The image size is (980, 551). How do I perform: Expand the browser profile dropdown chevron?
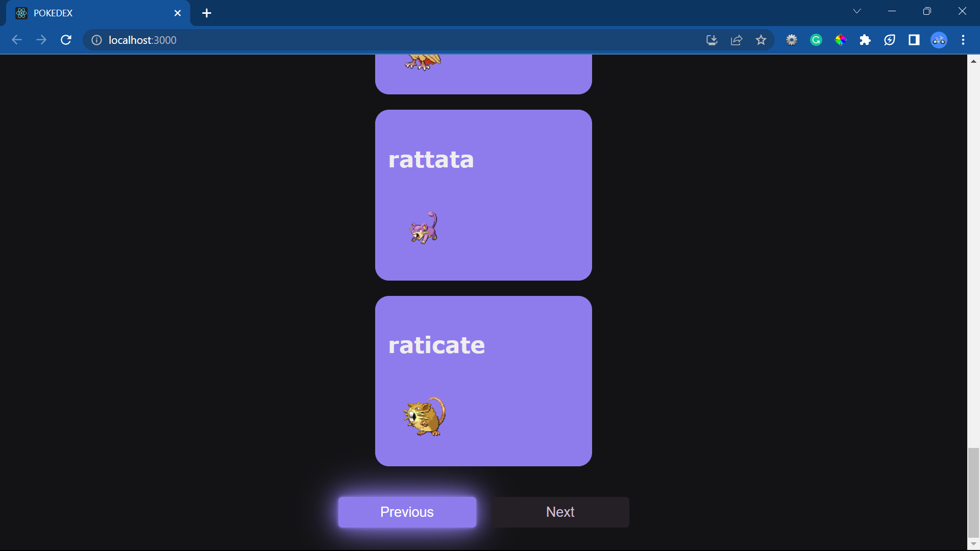click(x=857, y=11)
